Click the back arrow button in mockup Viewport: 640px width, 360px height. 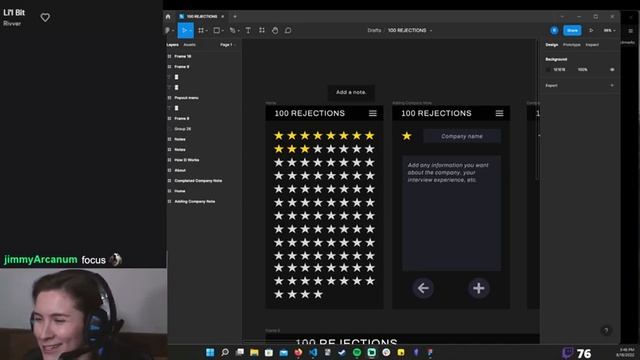click(x=423, y=288)
